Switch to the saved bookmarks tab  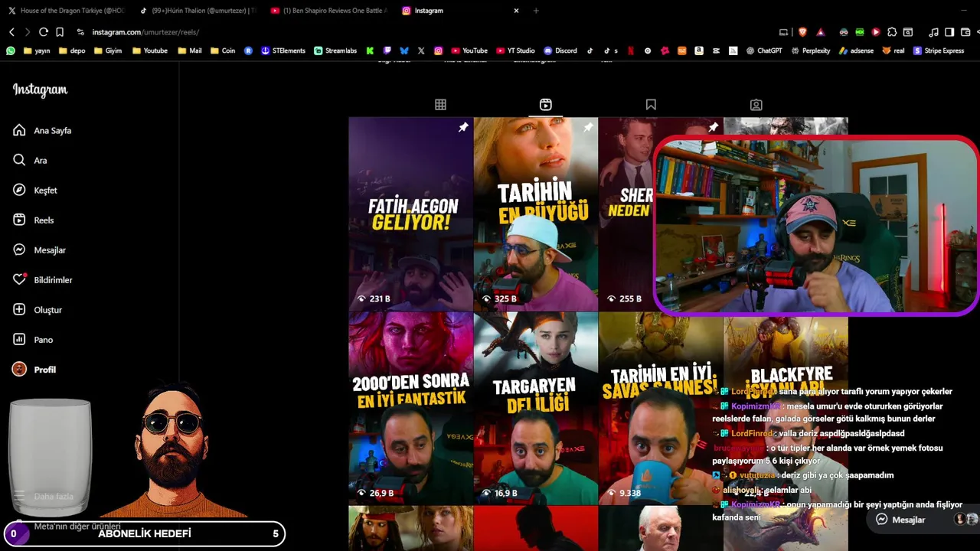(651, 105)
